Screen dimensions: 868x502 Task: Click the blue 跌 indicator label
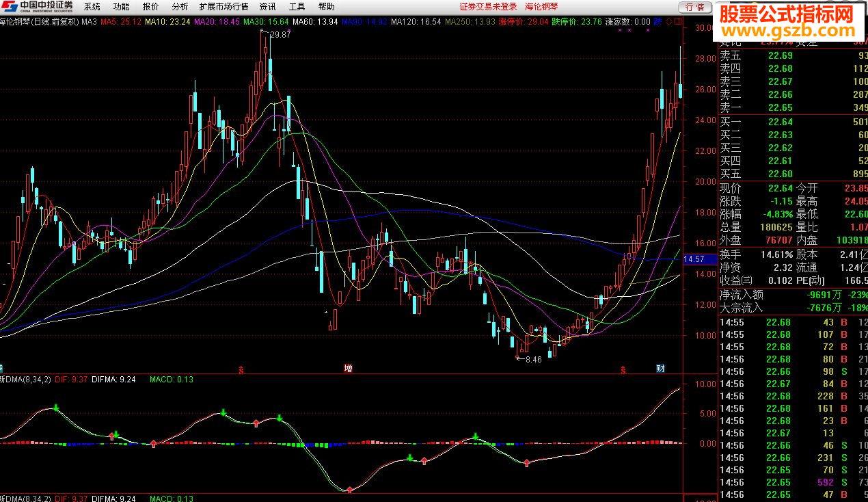coord(657,21)
